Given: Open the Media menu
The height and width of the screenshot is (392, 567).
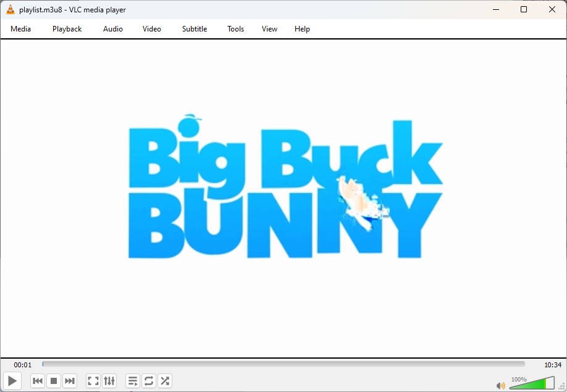Looking at the screenshot, I should pyautogui.click(x=20, y=29).
